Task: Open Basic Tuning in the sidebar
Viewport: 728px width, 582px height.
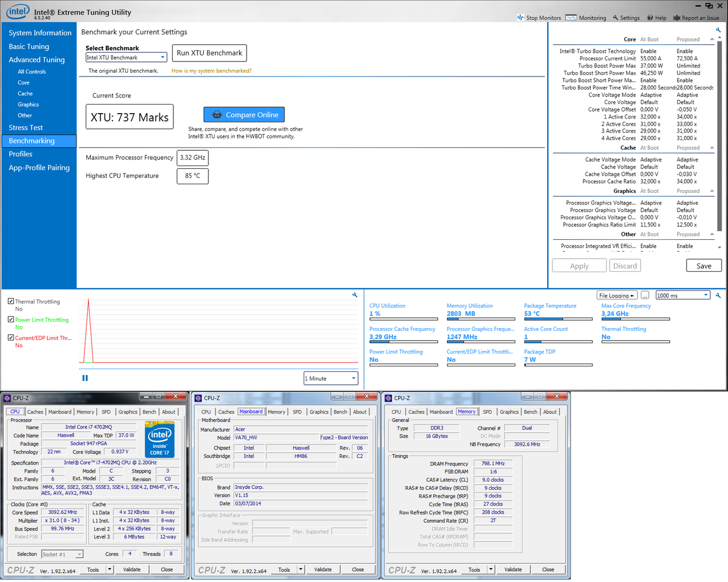Action: (29, 46)
